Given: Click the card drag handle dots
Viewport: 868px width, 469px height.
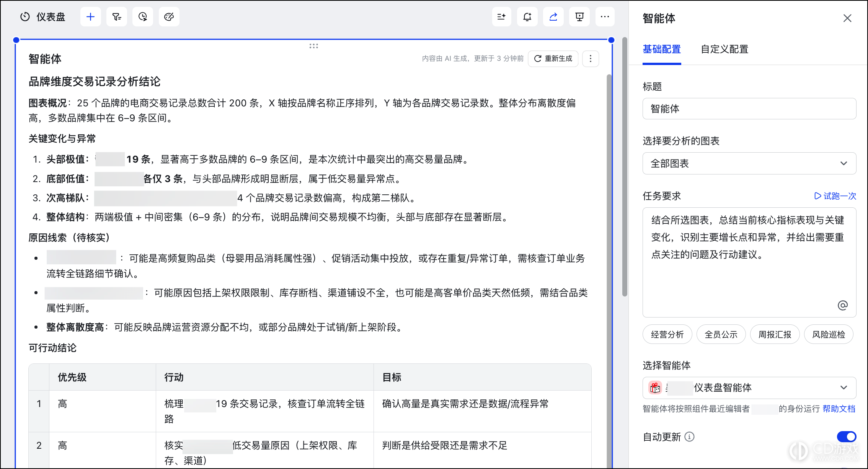Looking at the screenshot, I should pos(314,46).
